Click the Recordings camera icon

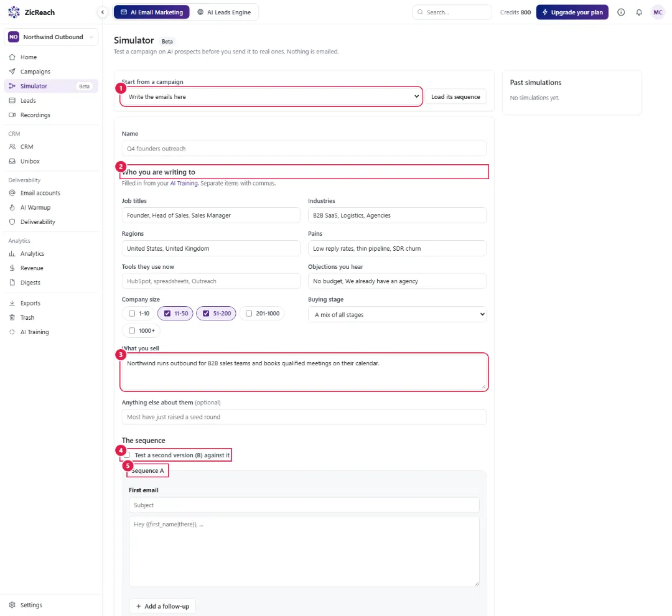coord(12,115)
